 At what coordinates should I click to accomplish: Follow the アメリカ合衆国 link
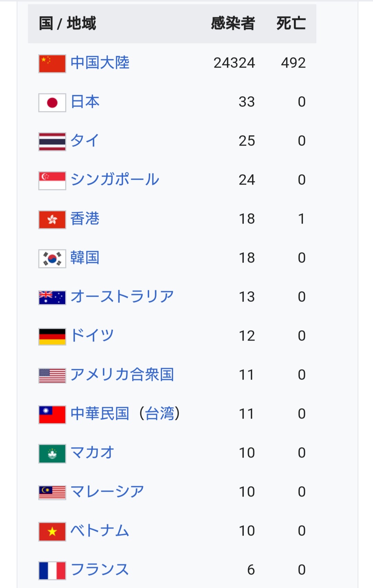point(122,375)
